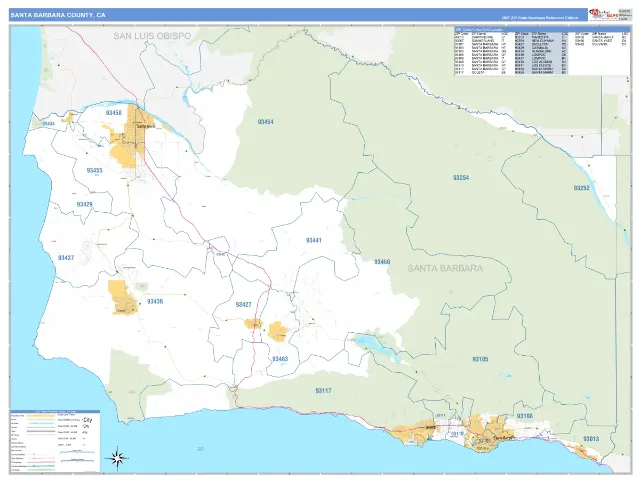The height and width of the screenshot is (480, 640).
Task: Click the compass rose icon
Action: click(x=118, y=458)
